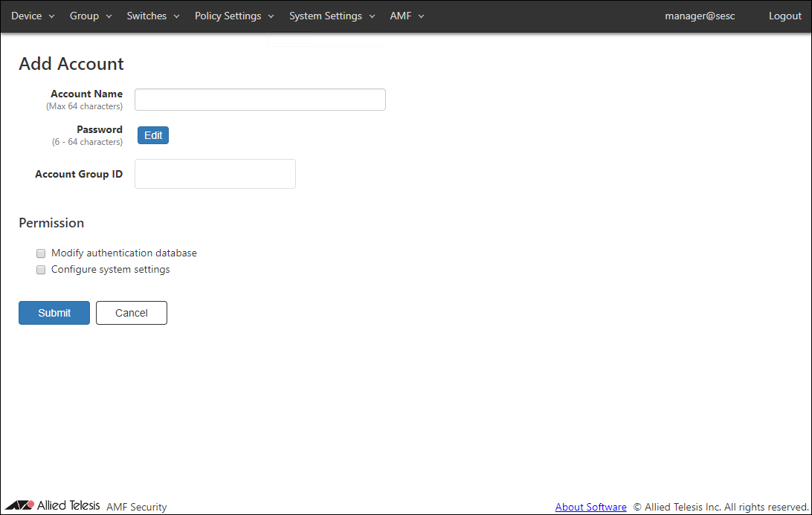Submit the new account form

pos(54,313)
